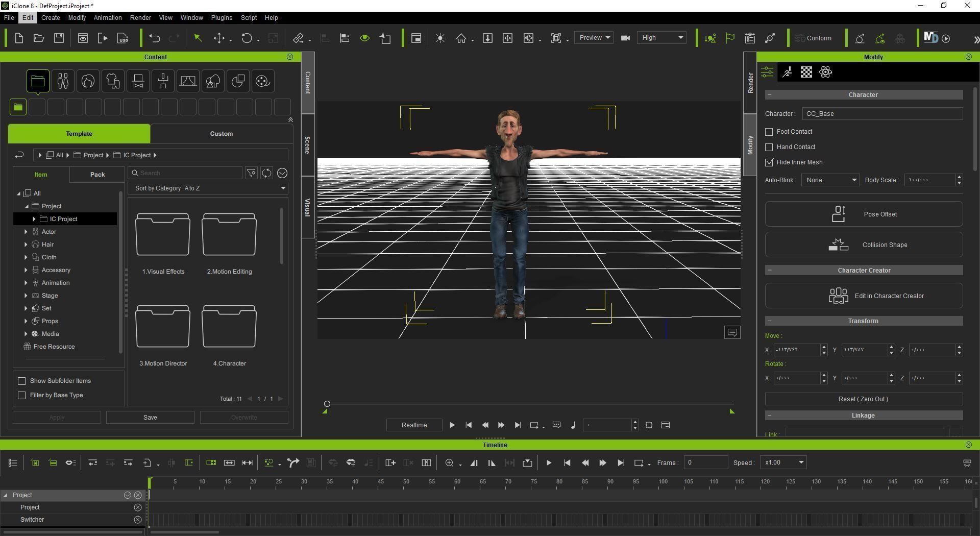
Task: Click the Reset (Zero Out) button
Action: coord(864,399)
